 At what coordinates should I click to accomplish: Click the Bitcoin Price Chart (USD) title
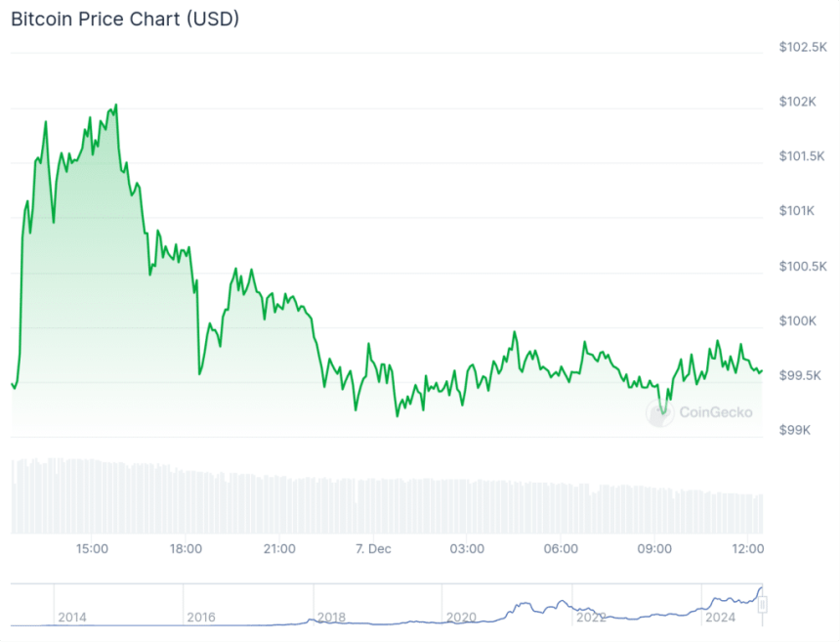pyautogui.click(x=125, y=19)
